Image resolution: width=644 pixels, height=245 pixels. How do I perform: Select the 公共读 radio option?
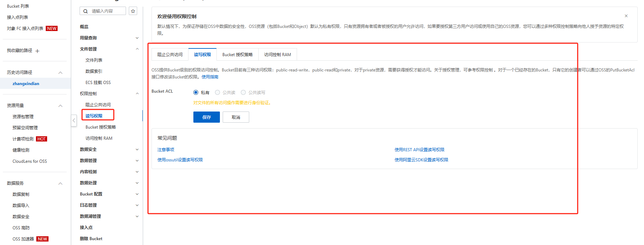click(217, 93)
